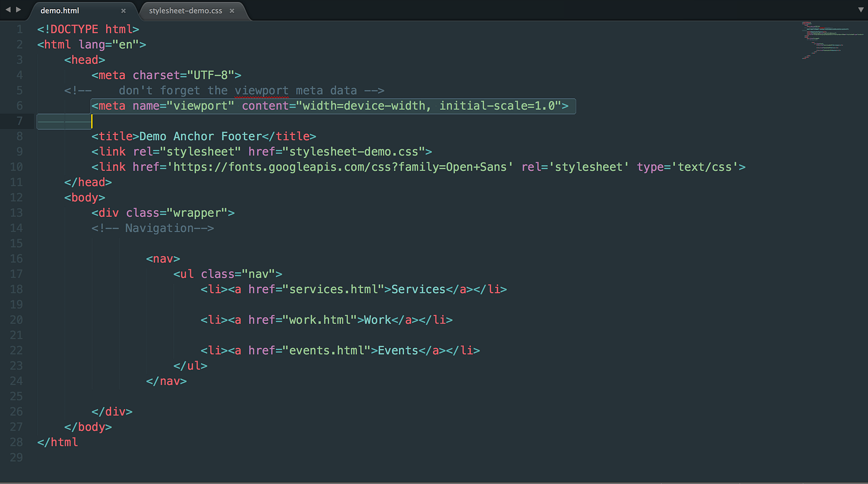
Task: Click the closing </div> tag
Action: (x=112, y=411)
